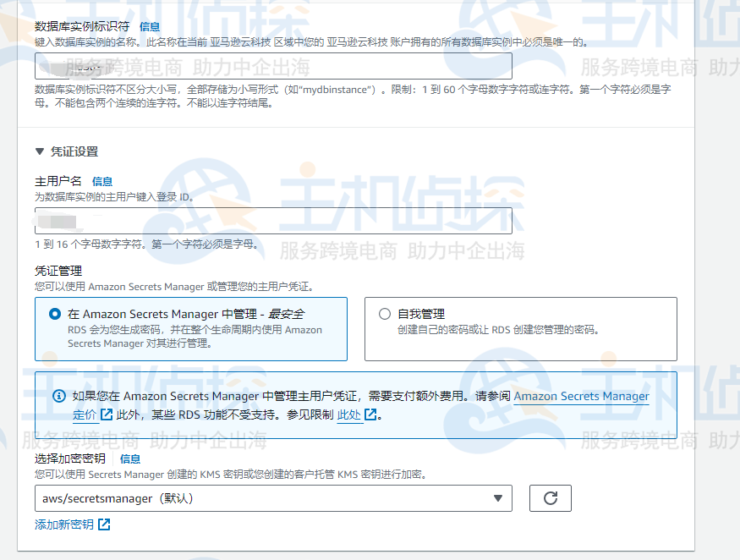Click 信息 link beside 主用户名

[101, 180]
